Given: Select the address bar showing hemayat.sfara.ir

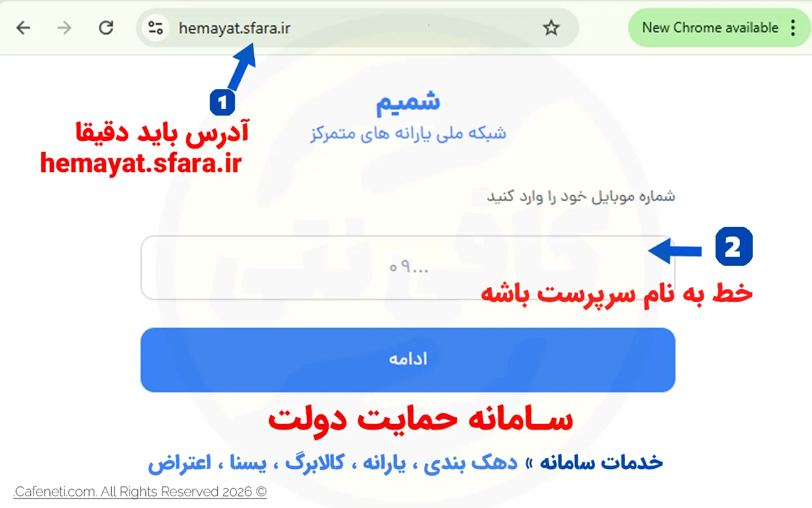Looking at the screenshot, I should (x=235, y=28).
